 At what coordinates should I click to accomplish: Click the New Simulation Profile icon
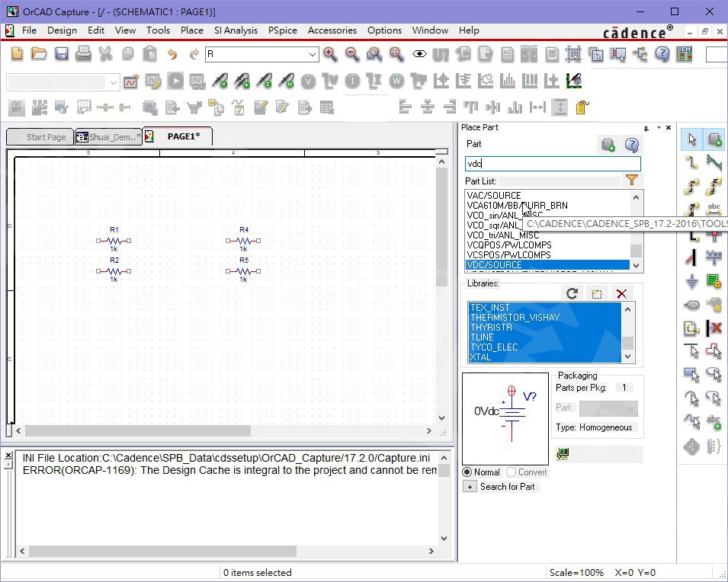tap(131, 82)
